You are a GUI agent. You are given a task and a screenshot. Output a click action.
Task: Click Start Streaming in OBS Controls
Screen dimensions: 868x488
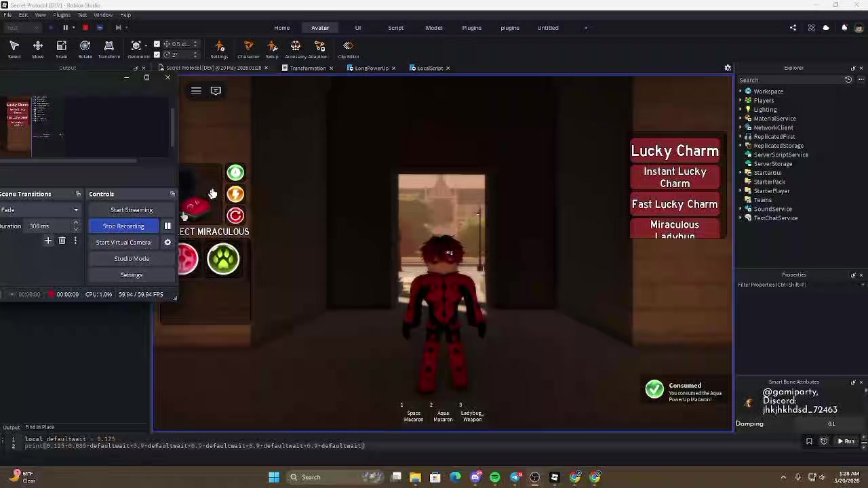pos(132,210)
